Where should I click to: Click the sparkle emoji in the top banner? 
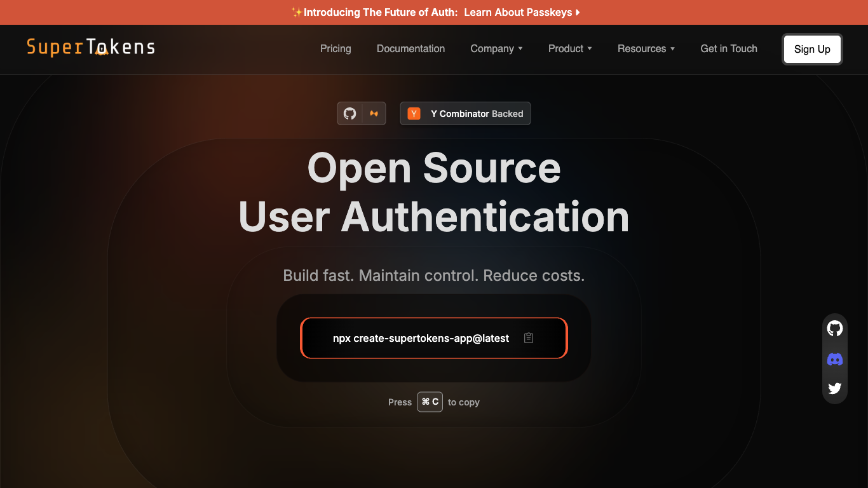point(297,12)
